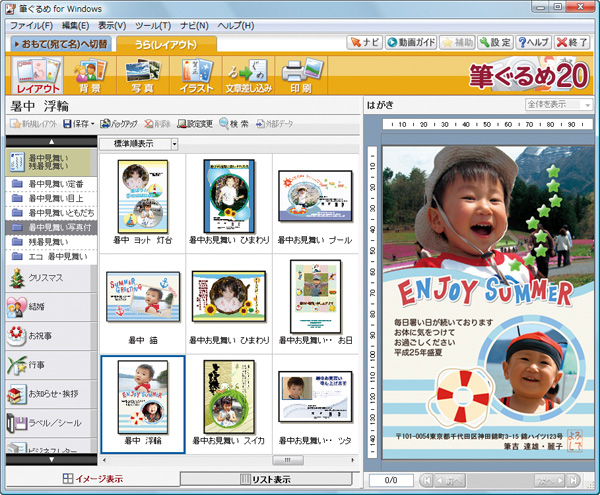
Task: Open the 保存 save dropdown arrow
Action: coord(93,124)
